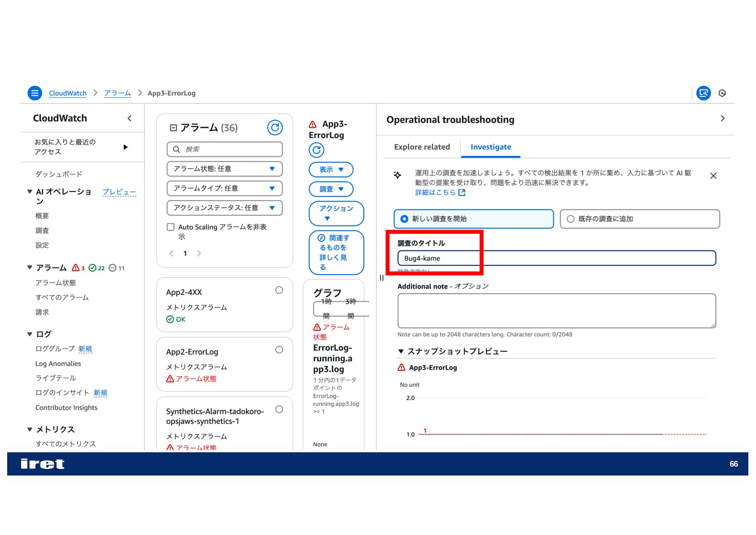Collapse the alarm list with minus box icon
The image size is (756, 535).
pyautogui.click(x=173, y=128)
